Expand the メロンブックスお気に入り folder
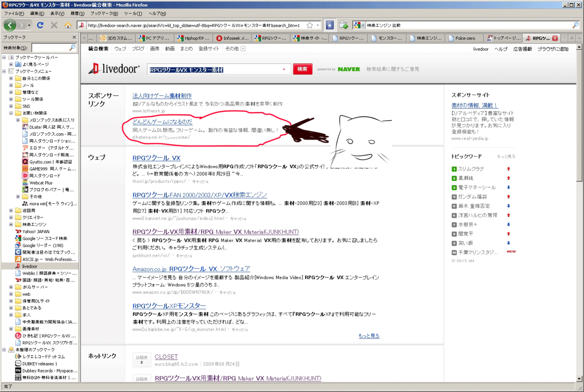The image size is (584, 392). [x=18, y=120]
